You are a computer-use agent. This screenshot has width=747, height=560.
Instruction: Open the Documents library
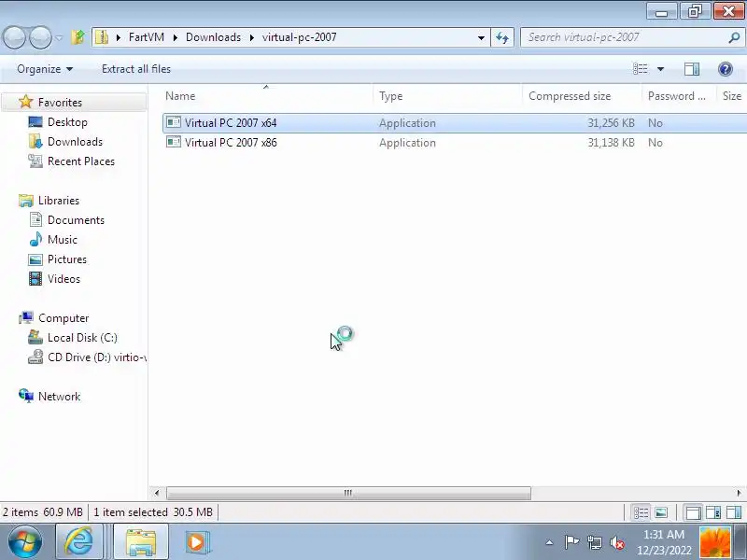tap(76, 220)
